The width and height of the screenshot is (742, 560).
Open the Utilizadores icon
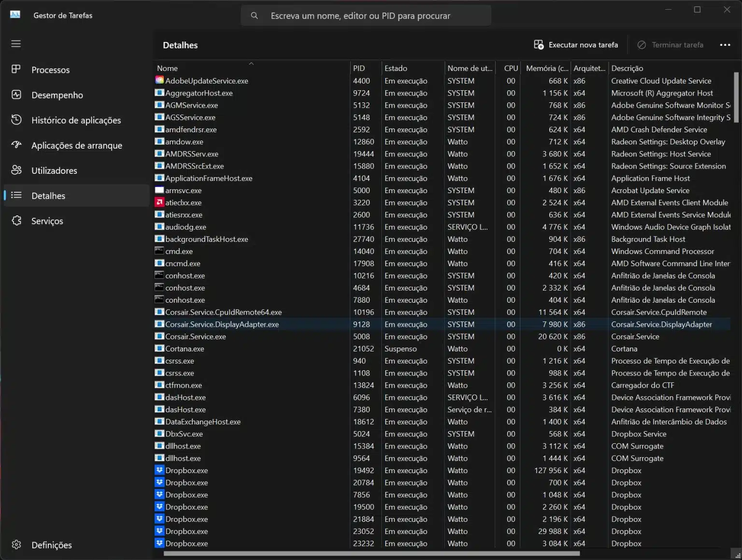pos(16,170)
